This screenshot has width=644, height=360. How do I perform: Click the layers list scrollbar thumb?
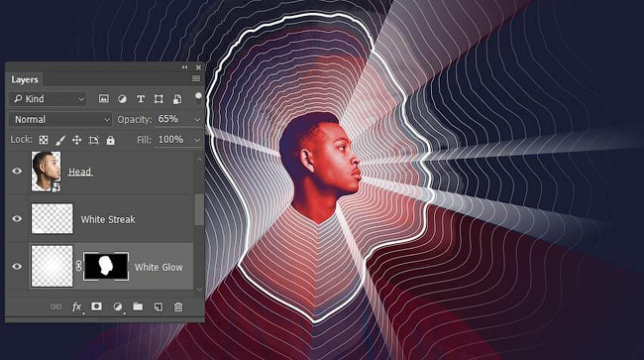coord(199,209)
